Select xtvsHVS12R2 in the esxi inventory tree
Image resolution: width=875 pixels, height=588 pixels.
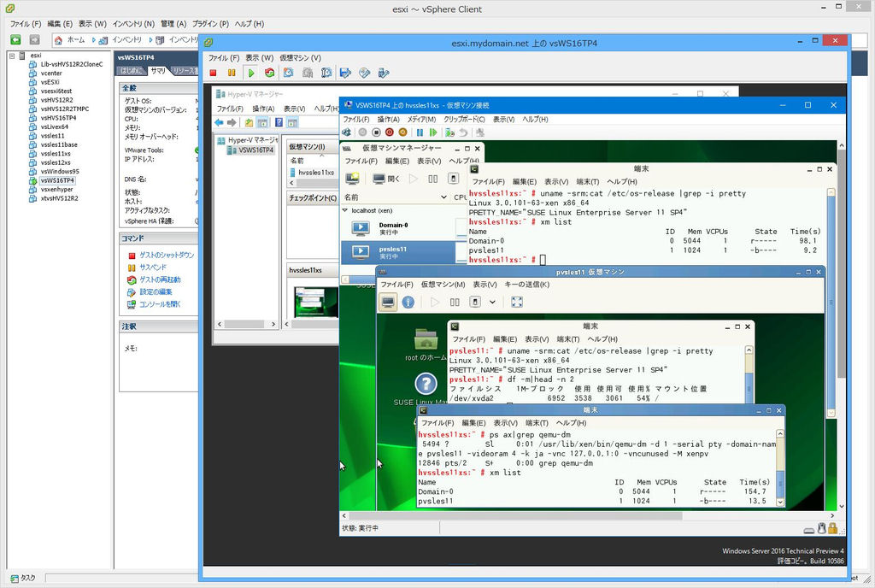click(x=59, y=198)
